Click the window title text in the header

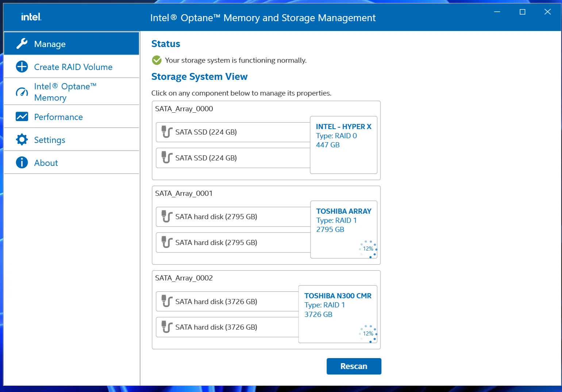coord(263,18)
